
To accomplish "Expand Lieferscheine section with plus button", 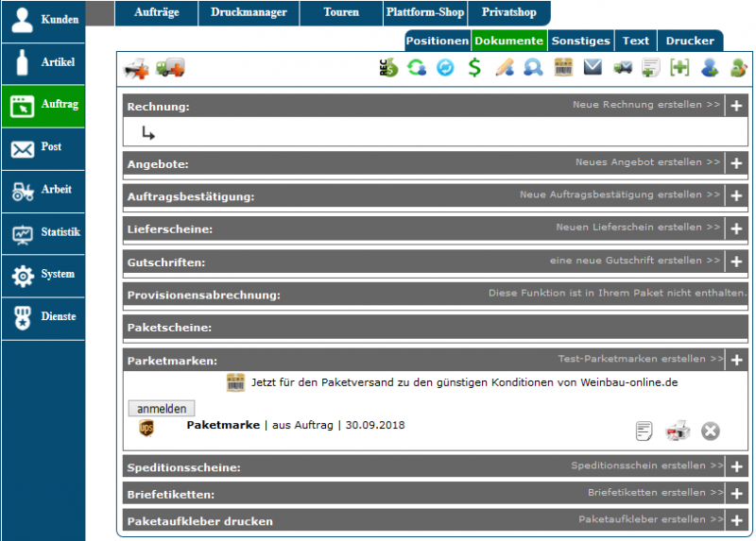I will pyautogui.click(x=736, y=228).
